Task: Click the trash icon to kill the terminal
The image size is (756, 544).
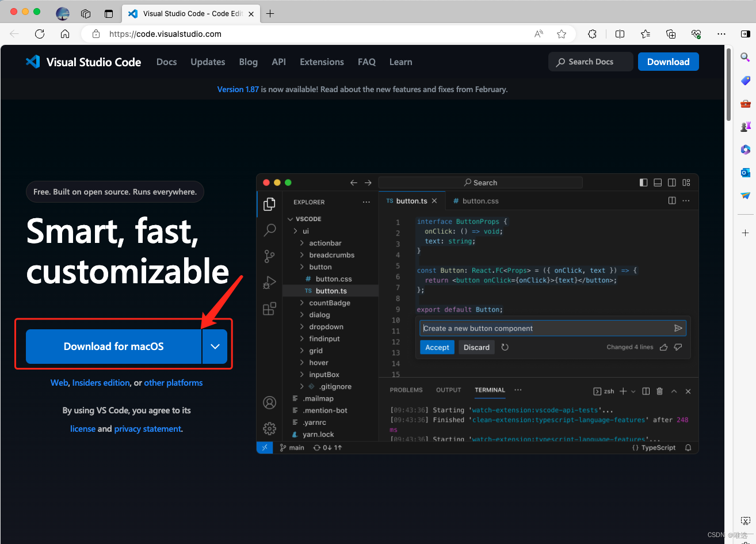Action: coord(659,391)
